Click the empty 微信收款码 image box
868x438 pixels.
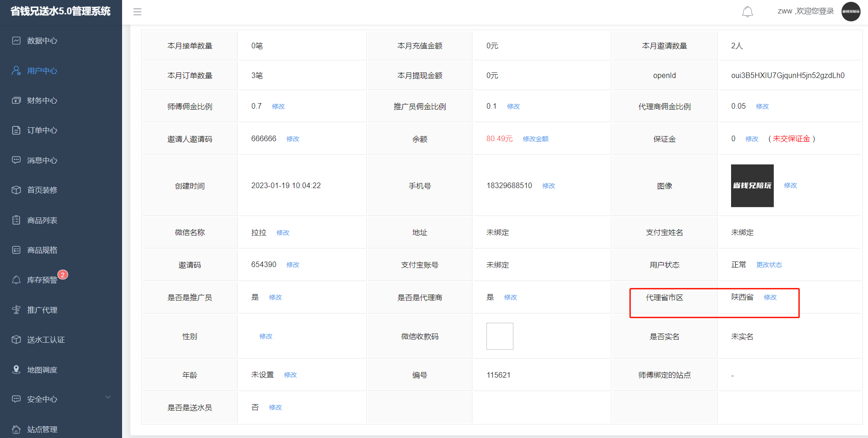pos(499,336)
